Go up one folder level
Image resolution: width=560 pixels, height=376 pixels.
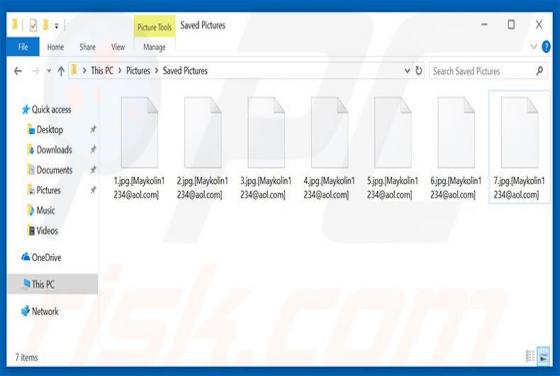tap(61, 71)
